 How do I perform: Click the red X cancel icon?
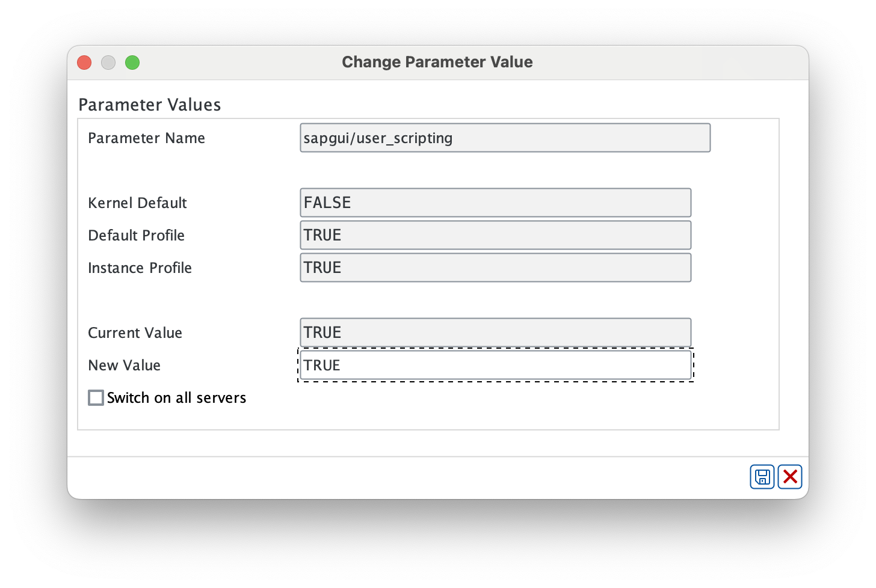[x=790, y=477]
